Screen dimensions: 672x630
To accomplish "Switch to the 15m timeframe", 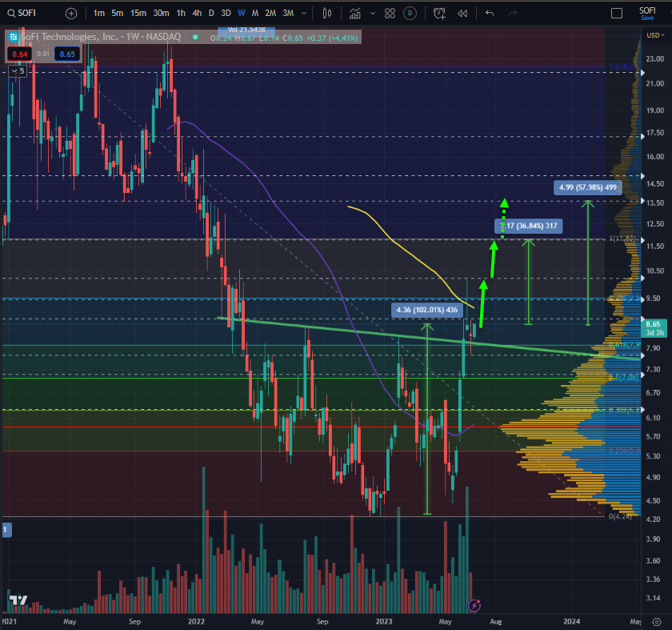I will (138, 14).
